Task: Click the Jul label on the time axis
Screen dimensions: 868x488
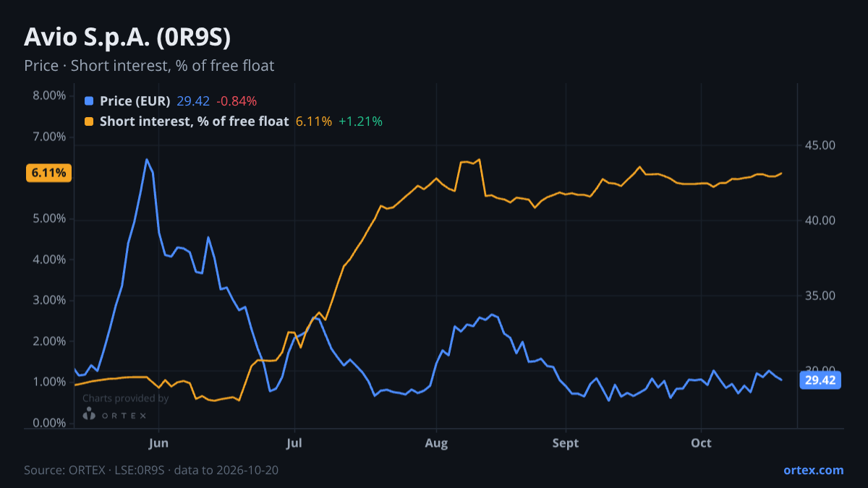Action: (294, 443)
